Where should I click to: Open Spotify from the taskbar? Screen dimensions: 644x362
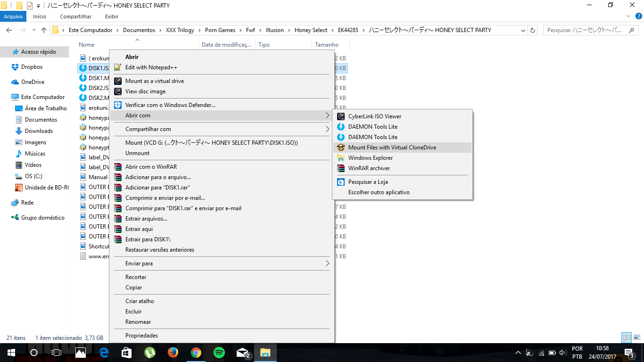coord(219,353)
